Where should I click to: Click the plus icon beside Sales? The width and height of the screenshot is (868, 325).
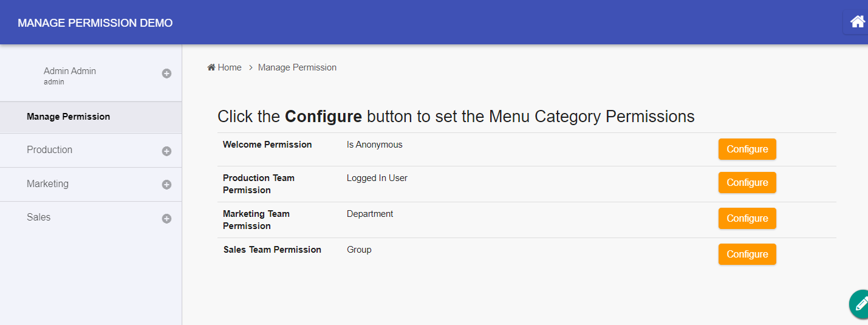click(166, 219)
